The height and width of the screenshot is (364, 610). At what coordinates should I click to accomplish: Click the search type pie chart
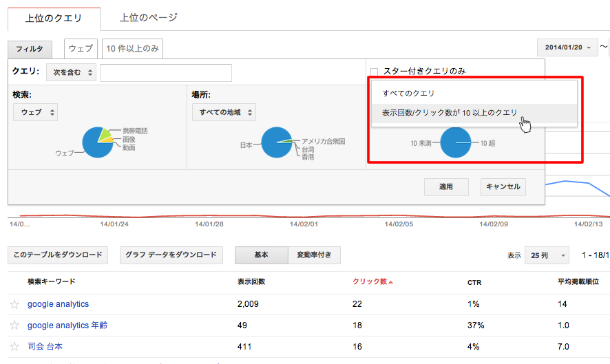tap(97, 142)
